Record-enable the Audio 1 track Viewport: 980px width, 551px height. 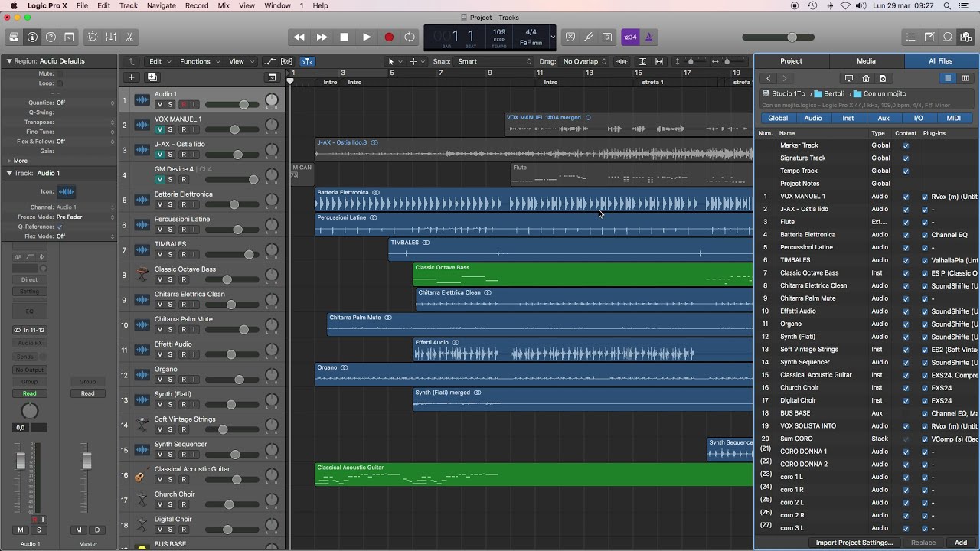coord(183,104)
